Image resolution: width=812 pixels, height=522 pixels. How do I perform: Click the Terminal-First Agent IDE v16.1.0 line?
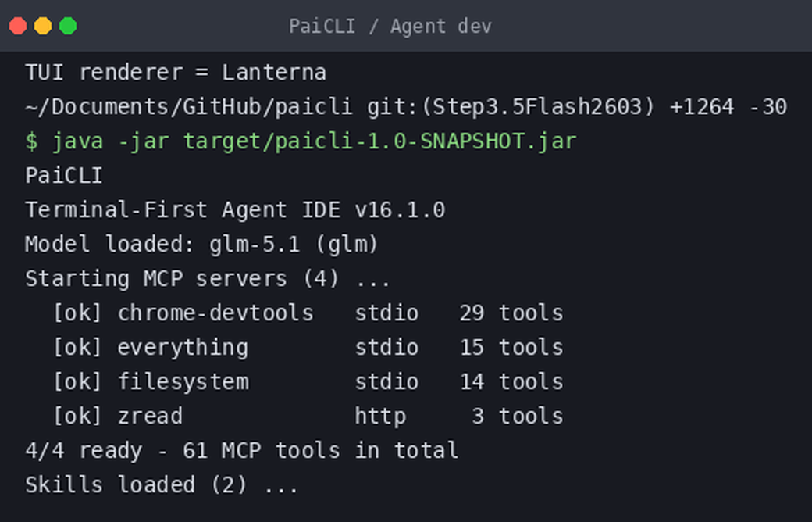pos(235,210)
